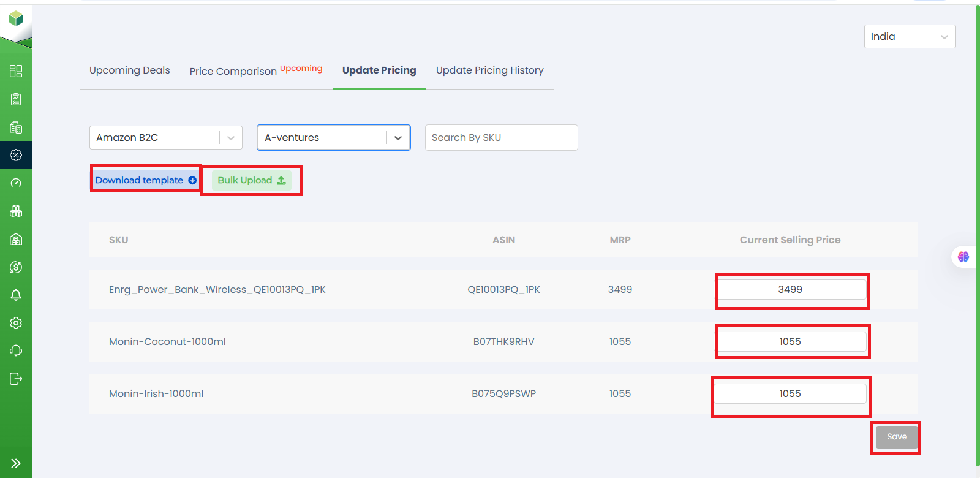This screenshot has height=478, width=980.
Task: Open the dashboard grid icon in sidebar
Action: click(x=16, y=71)
